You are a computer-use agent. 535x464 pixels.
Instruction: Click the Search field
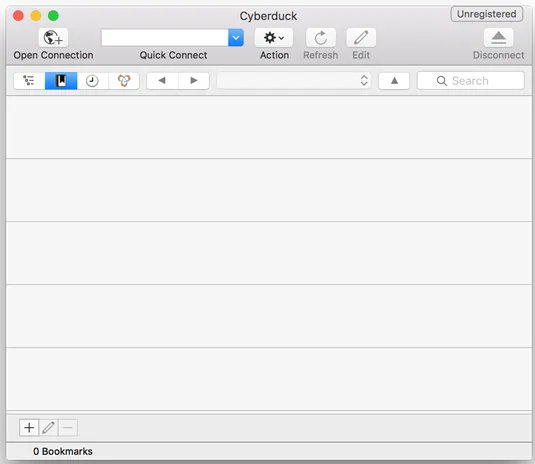(471, 81)
